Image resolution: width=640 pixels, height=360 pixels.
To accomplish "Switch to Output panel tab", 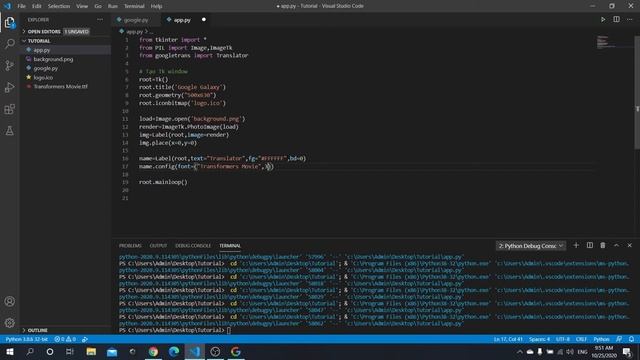I will pyautogui.click(x=158, y=246).
